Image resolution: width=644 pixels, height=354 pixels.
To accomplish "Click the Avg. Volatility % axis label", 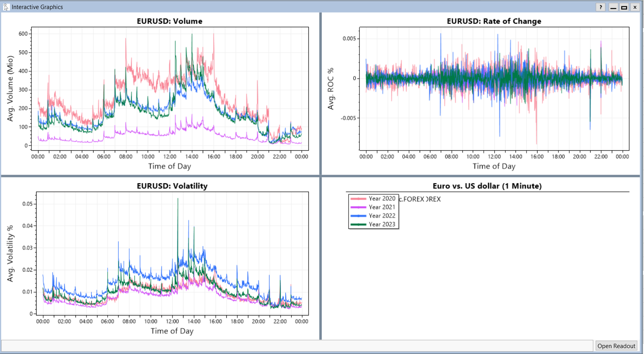I will click(10, 253).
